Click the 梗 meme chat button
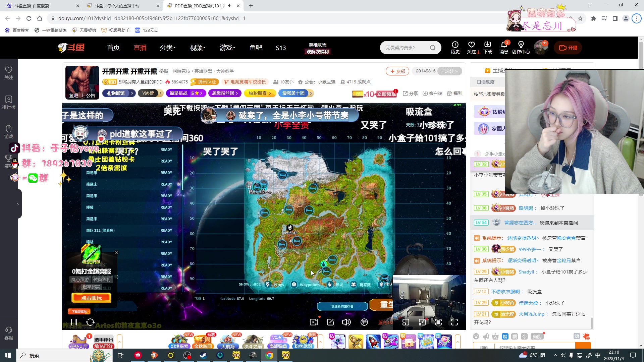The image size is (644, 362). (x=515, y=336)
